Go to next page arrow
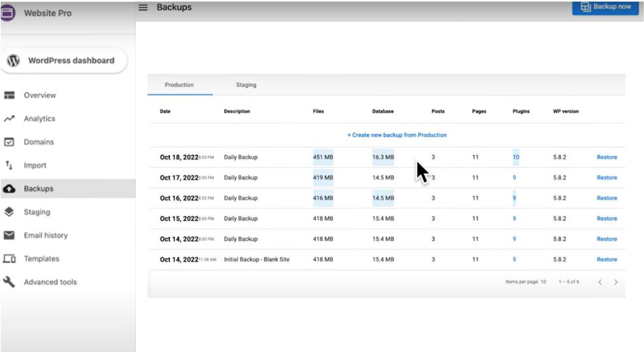 coord(616,282)
